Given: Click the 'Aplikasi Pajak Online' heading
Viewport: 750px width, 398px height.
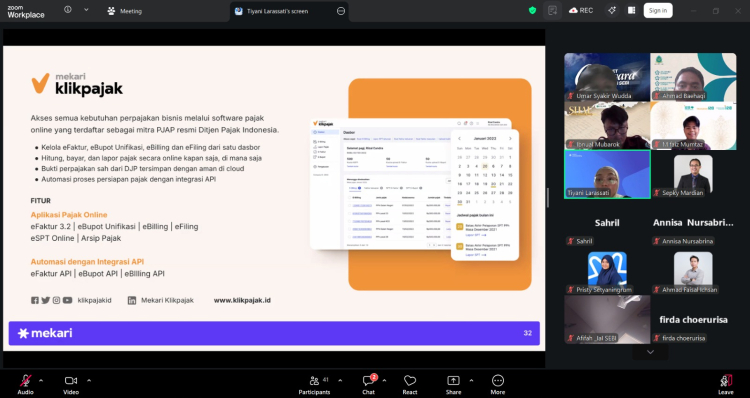Looking at the screenshot, I should (x=69, y=215).
